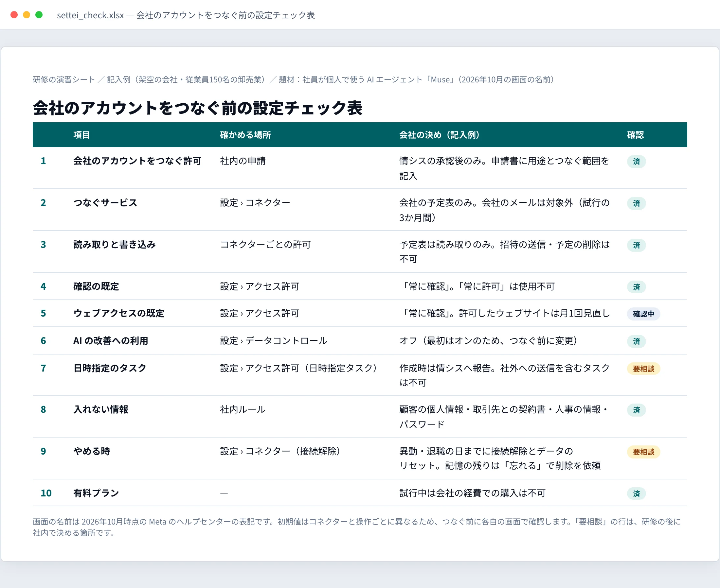
Task: Click row 3 item 読み取りと書き込み
Action: (115, 245)
